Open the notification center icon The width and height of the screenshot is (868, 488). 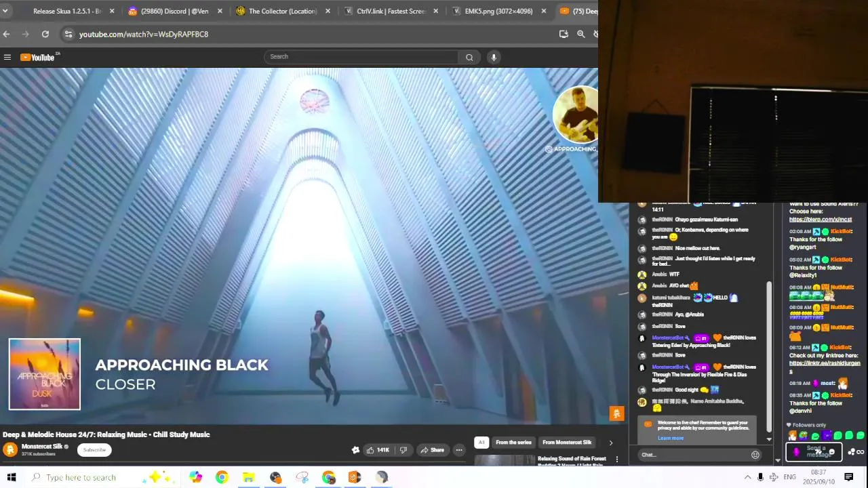pos(848,477)
